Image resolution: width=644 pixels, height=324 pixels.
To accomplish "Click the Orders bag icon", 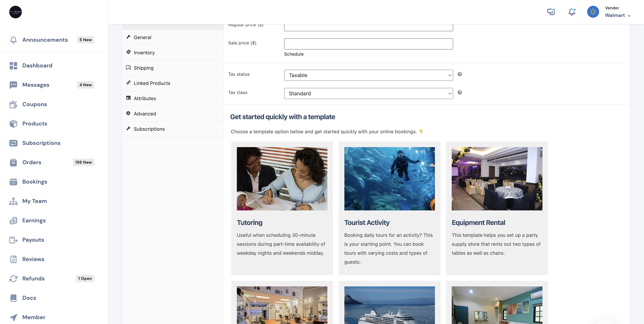I will pos(13,162).
